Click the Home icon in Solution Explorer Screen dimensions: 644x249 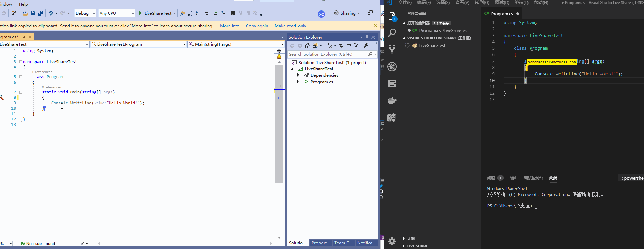(x=307, y=46)
